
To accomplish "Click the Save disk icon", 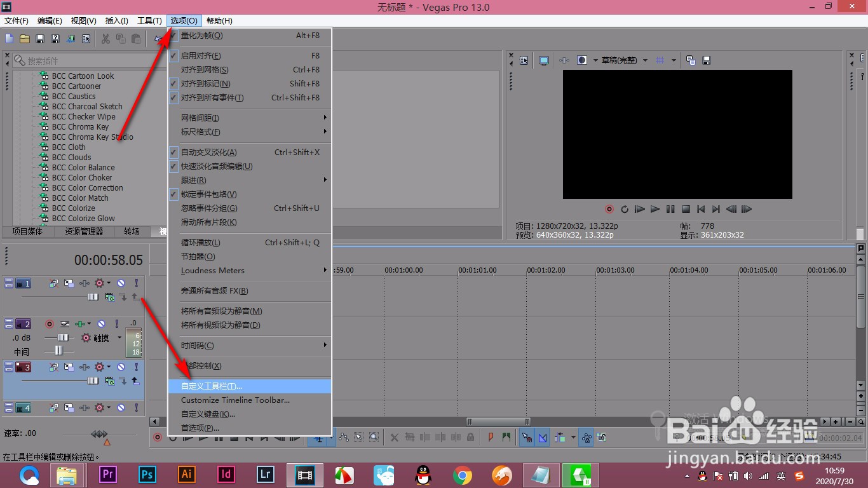I will click(40, 39).
